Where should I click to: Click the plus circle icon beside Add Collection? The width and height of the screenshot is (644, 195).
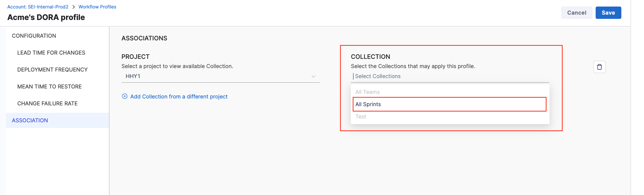125,97
